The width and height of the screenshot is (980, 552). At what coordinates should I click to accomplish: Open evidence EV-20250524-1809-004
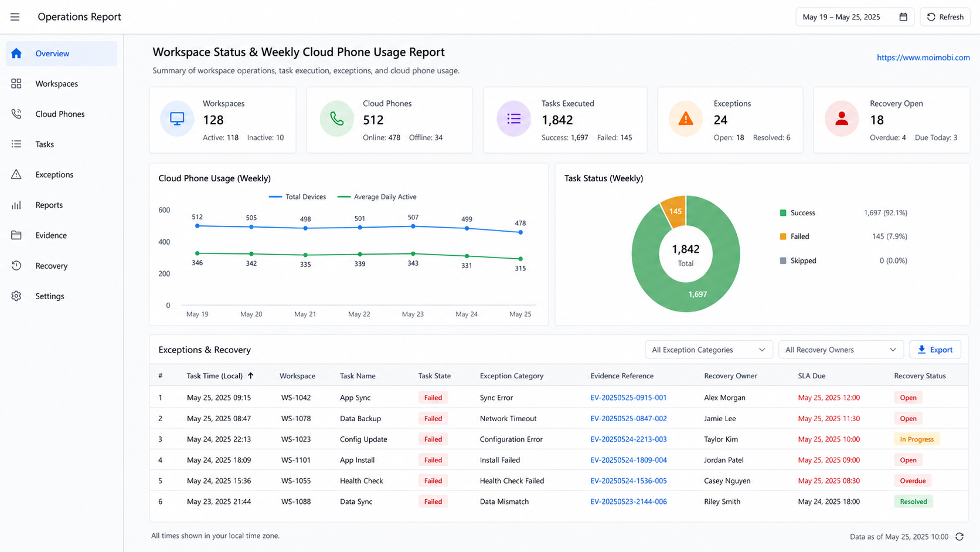click(x=628, y=460)
